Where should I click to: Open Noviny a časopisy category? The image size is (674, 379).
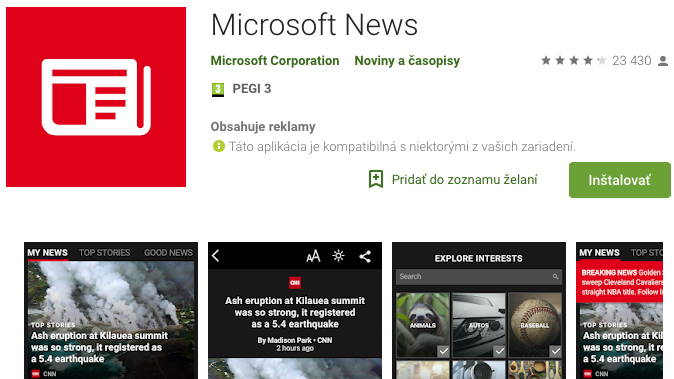tap(407, 61)
